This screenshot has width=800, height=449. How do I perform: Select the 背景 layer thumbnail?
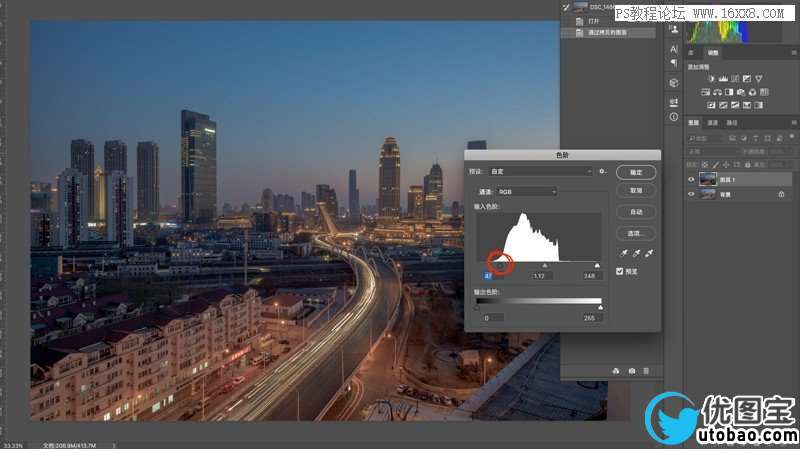(x=708, y=194)
